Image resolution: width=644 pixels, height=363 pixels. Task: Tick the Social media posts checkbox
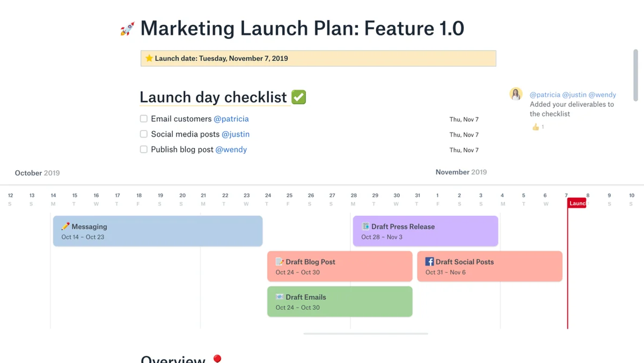(x=144, y=134)
